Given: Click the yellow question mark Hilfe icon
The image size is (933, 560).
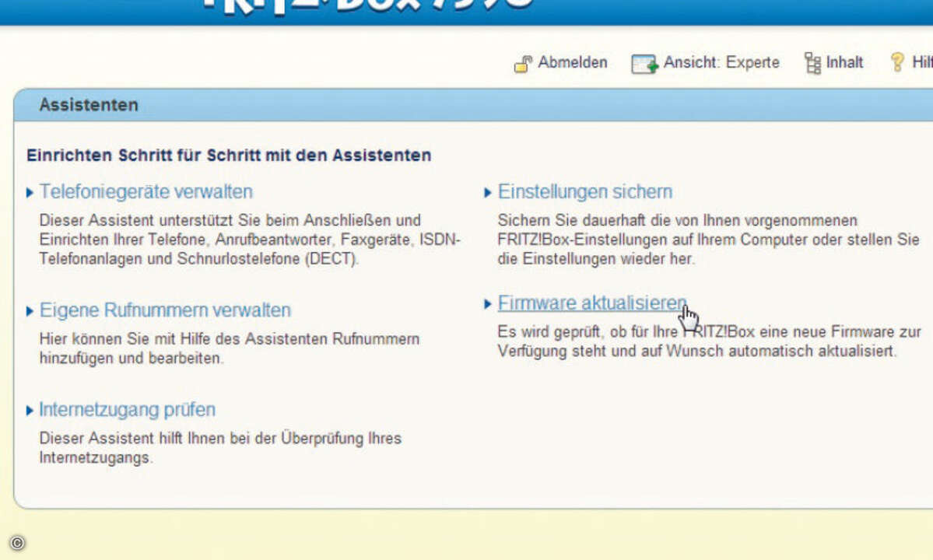Looking at the screenshot, I should click(896, 61).
